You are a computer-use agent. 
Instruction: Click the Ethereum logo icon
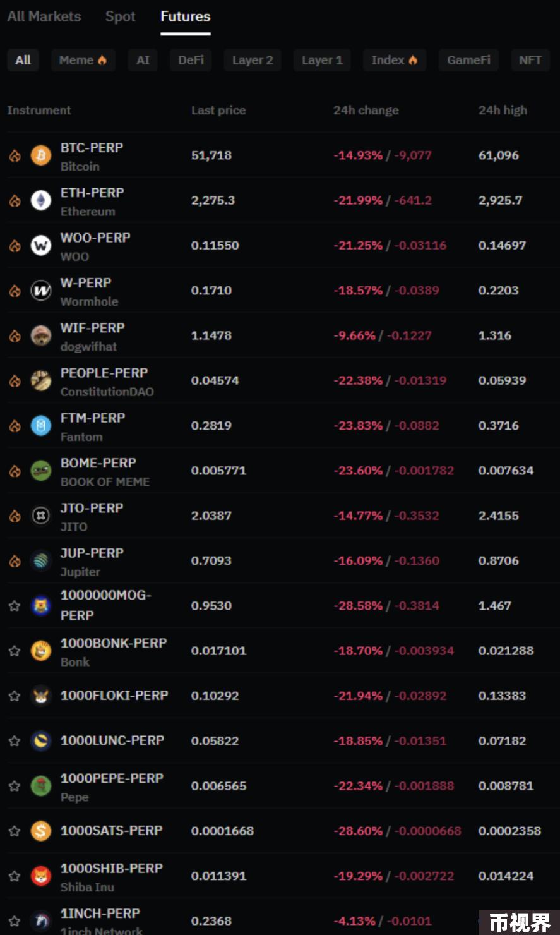coord(41,201)
